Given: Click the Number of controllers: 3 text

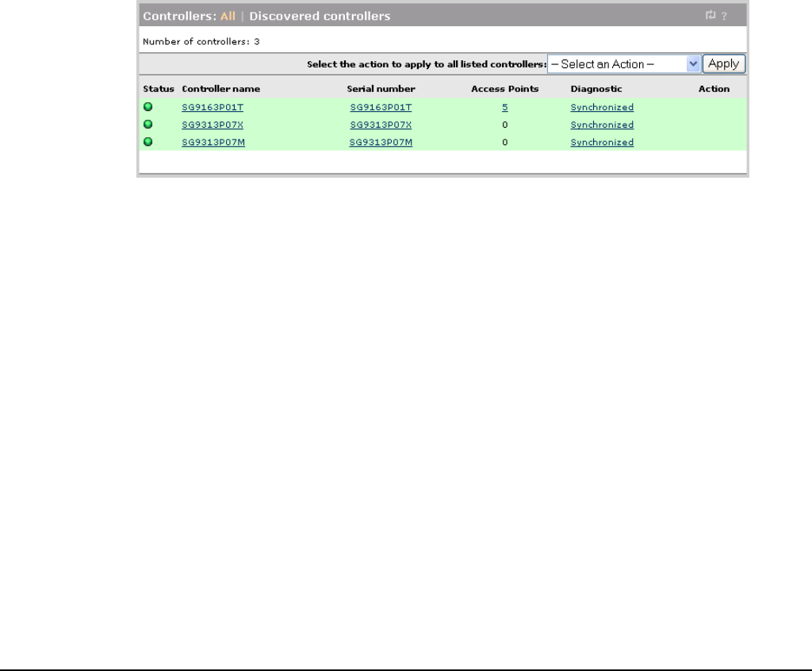Looking at the screenshot, I should tap(201, 41).
